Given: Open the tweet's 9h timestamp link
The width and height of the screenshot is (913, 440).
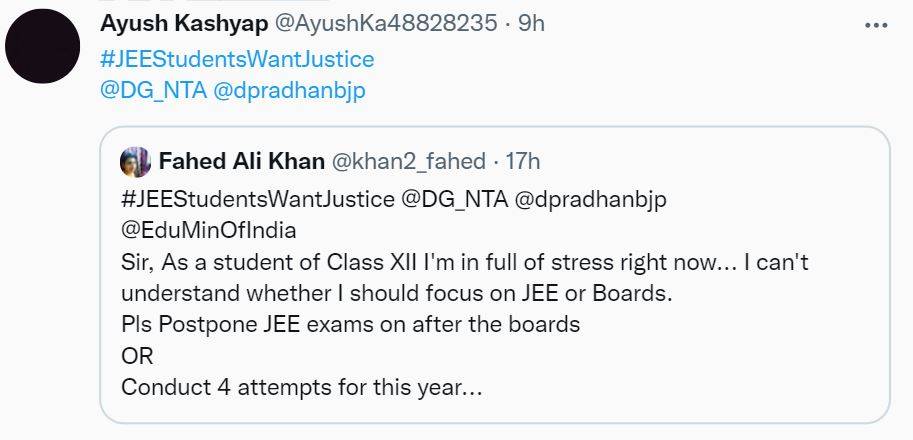Looking at the screenshot, I should (x=530, y=24).
